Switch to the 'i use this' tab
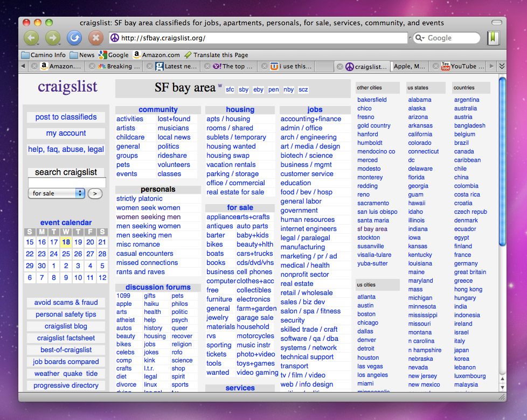Image resolution: width=527 pixels, height=420 pixels. 292,66
